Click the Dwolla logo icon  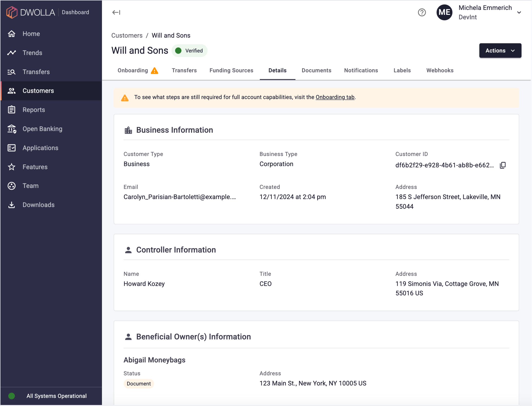(12, 12)
